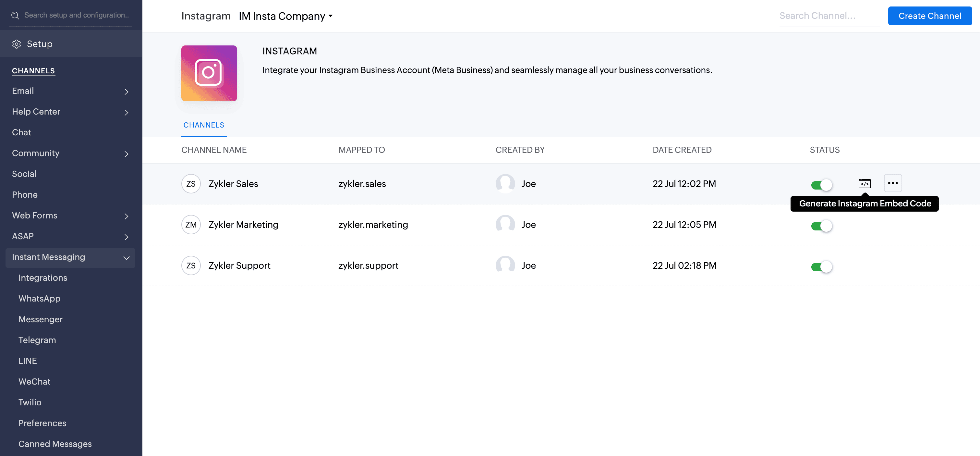Open the IM Insta Company dropdown
The image size is (980, 456).
(286, 16)
